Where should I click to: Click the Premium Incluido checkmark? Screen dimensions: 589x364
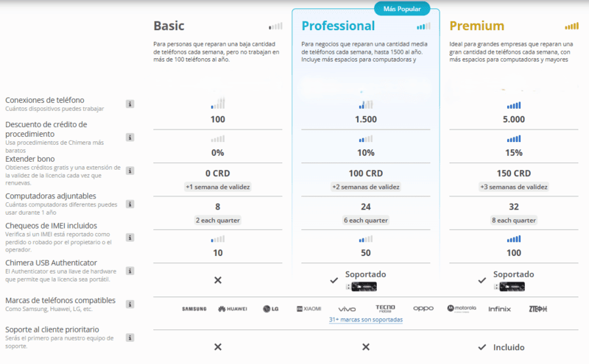(x=482, y=346)
